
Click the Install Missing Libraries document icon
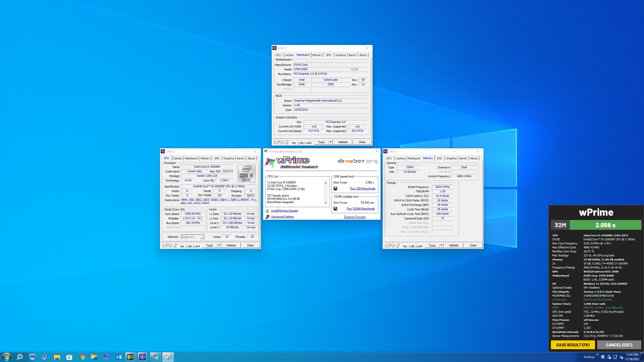coord(267,211)
